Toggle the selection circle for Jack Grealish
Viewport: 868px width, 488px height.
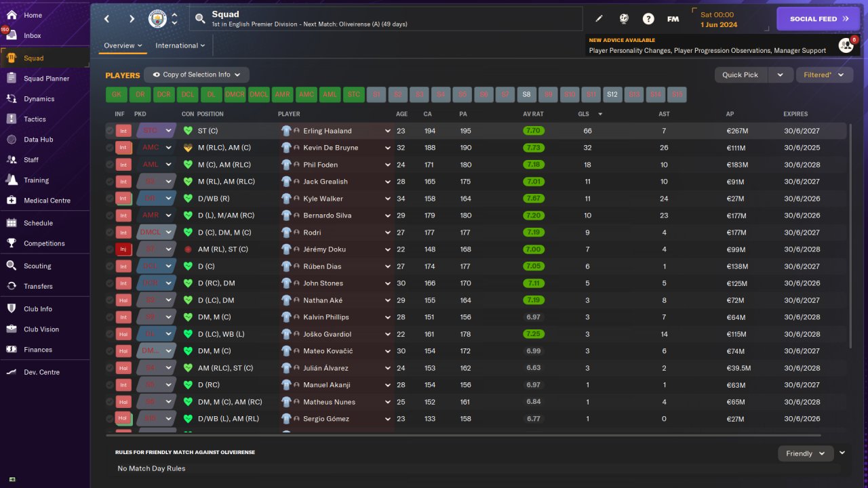(110, 182)
